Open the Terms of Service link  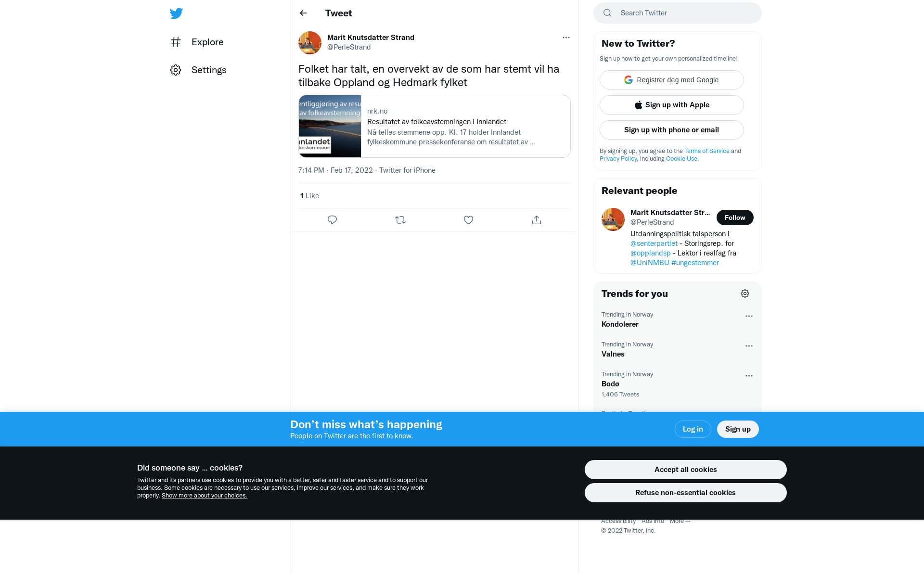(706, 151)
